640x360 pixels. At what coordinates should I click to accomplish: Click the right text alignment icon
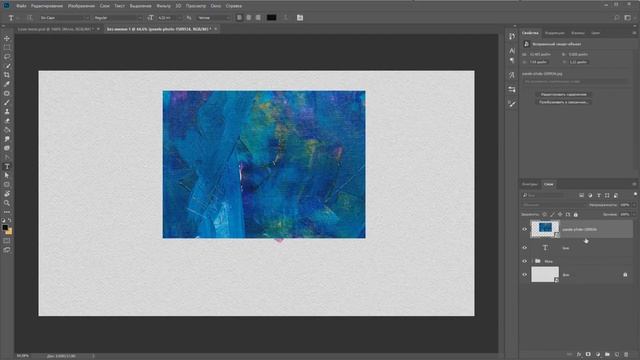(258, 18)
